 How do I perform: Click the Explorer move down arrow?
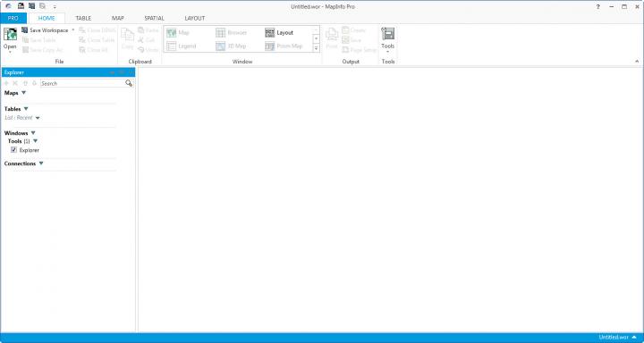click(35, 83)
